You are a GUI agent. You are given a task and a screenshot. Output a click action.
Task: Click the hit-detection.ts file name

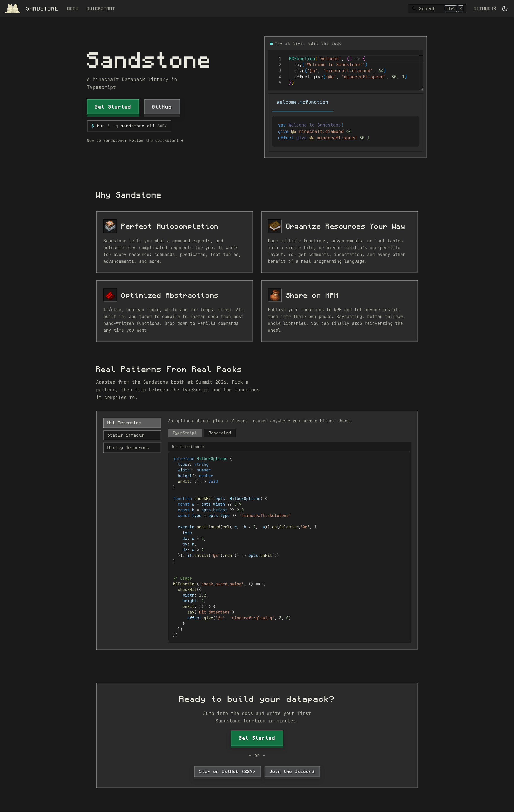click(x=188, y=447)
